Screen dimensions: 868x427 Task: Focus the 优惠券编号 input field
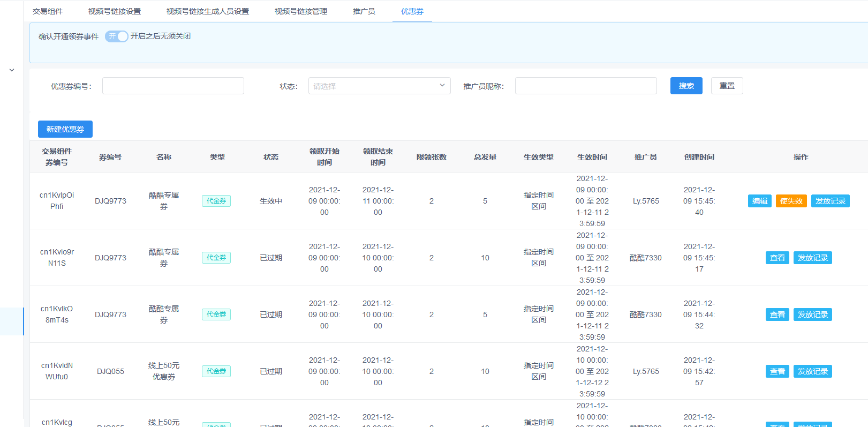tap(173, 86)
